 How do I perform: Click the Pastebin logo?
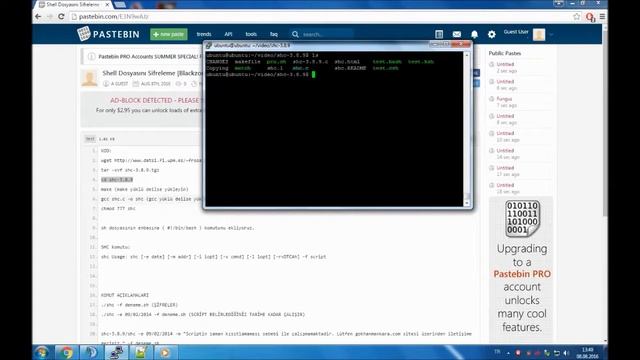coord(109,34)
